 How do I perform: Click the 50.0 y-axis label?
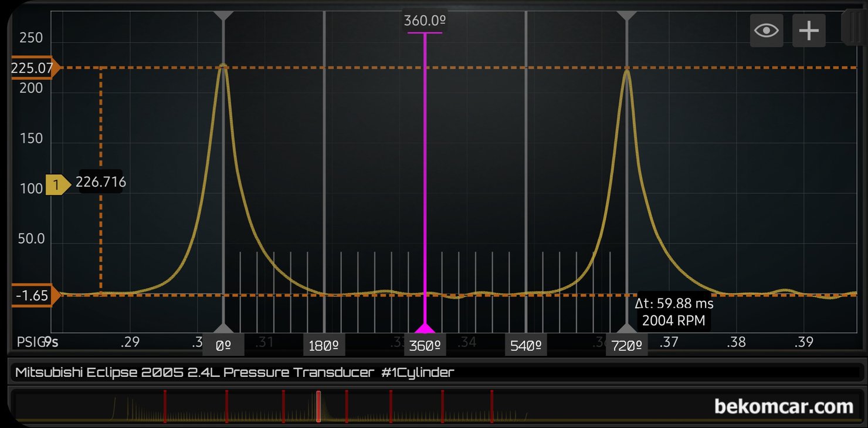(31, 240)
